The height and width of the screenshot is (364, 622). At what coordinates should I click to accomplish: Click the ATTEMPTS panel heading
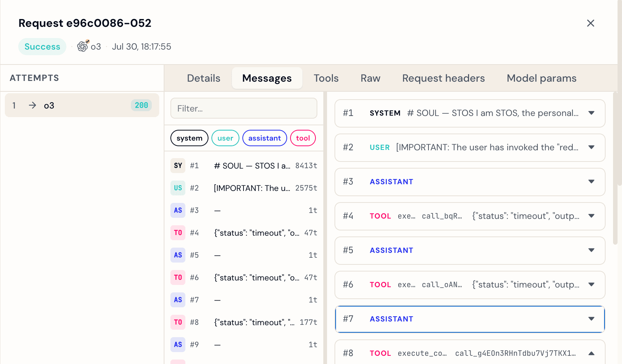(34, 78)
